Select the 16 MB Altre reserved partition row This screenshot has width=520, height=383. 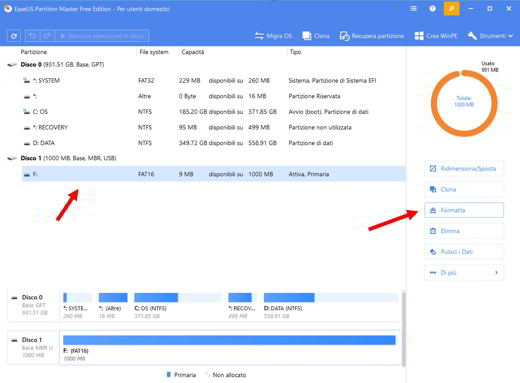pyautogui.click(x=213, y=96)
